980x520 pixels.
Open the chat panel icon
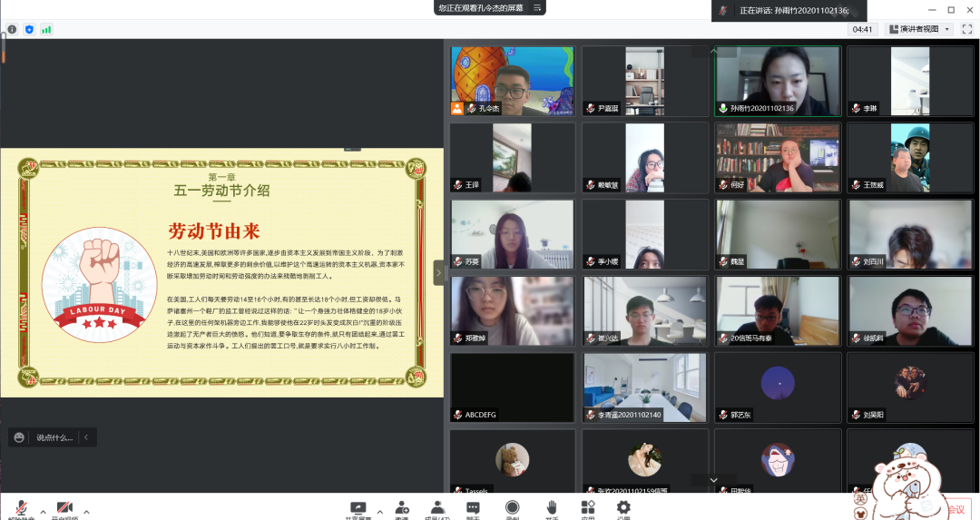tap(473, 507)
